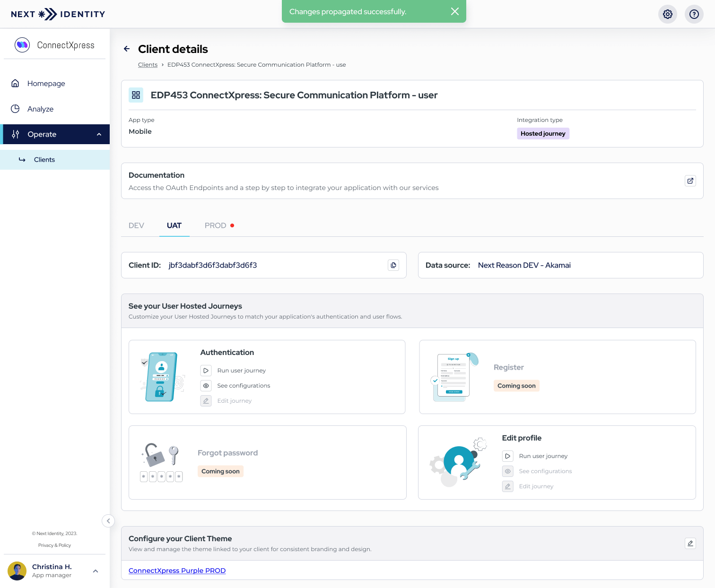
Task: Open the Operate sidebar section
Action: (55, 134)
